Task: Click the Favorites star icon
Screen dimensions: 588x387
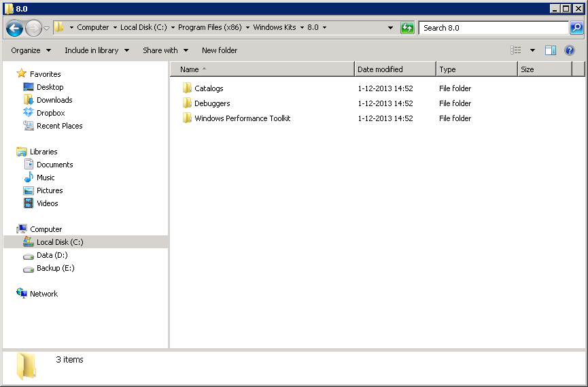Action: (x=22, y=73)
